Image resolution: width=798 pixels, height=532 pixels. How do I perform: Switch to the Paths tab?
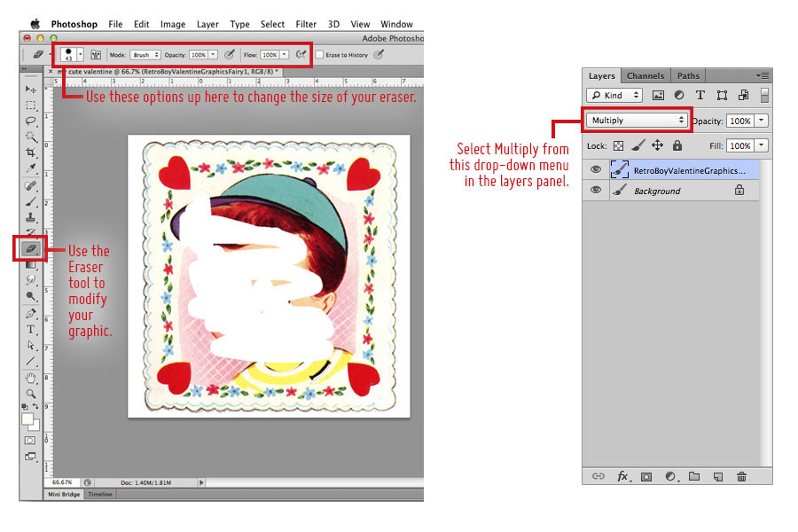coord(688,76)
